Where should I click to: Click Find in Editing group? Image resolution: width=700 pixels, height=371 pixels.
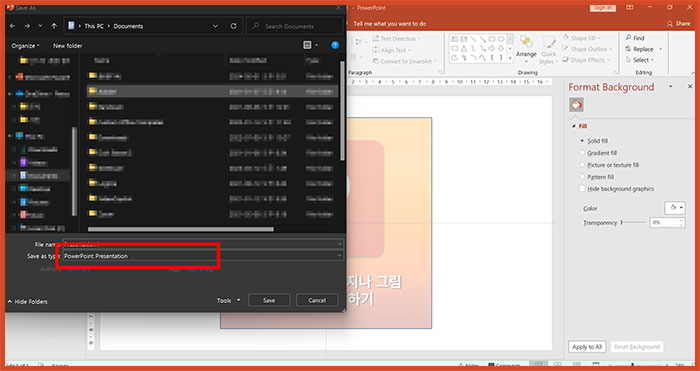(635, 38)
